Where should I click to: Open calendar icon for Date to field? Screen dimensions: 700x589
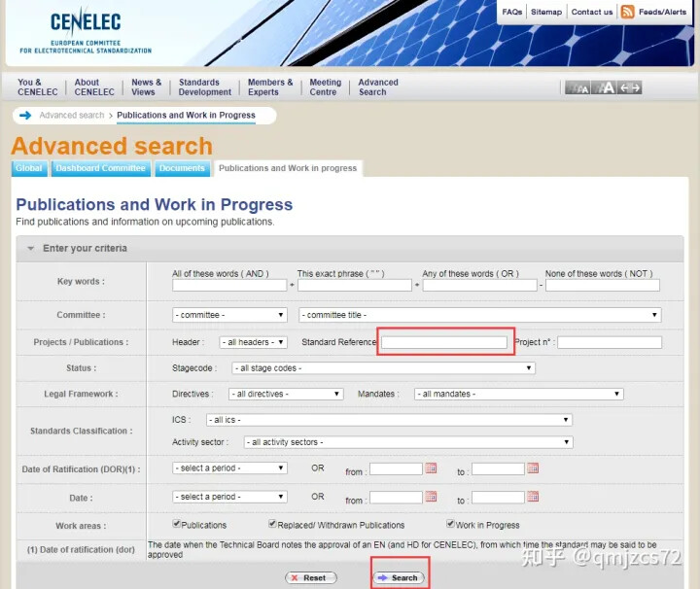(x=533, y=497)
